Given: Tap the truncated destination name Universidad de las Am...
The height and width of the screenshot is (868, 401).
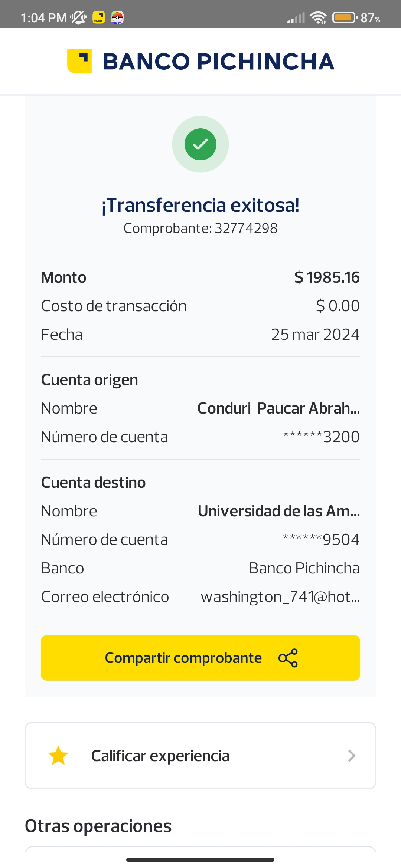Looking at the screenshot, I should tap(279, 511).
